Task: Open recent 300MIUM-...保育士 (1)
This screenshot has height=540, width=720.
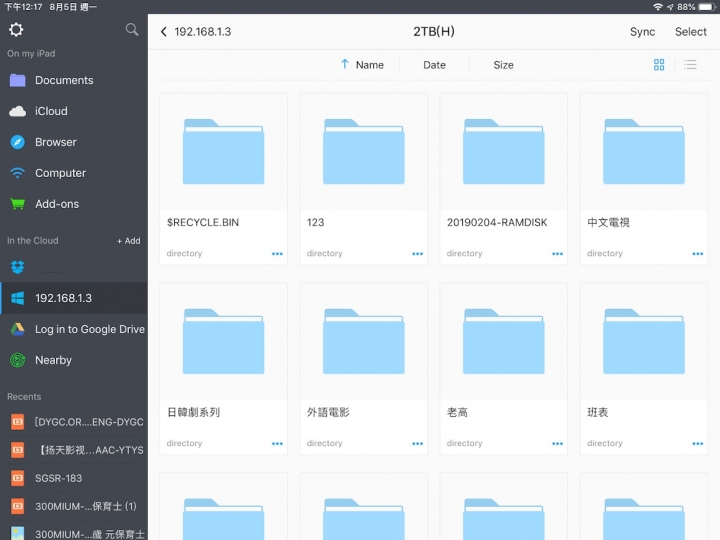Action: (73, 506)
